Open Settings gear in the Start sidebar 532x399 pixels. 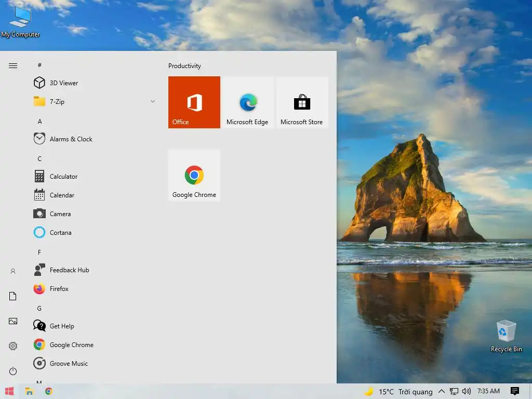(13, 346)
